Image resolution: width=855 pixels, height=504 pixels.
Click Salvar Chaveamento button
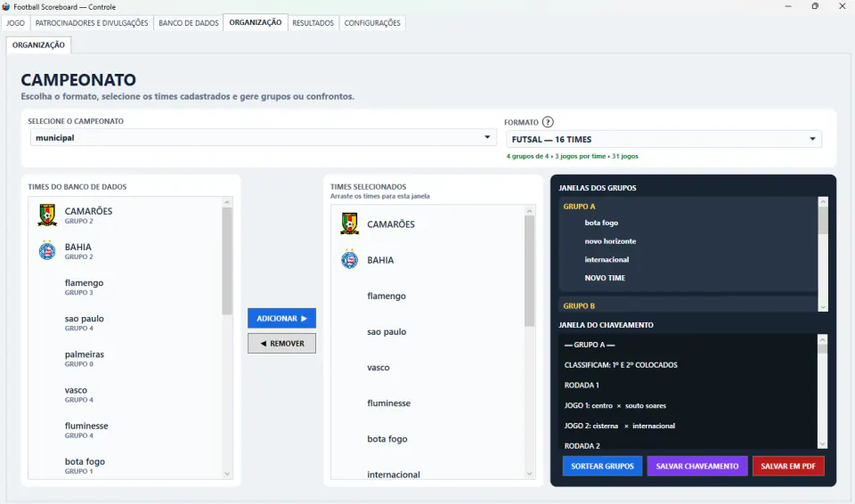pos(696,466)
